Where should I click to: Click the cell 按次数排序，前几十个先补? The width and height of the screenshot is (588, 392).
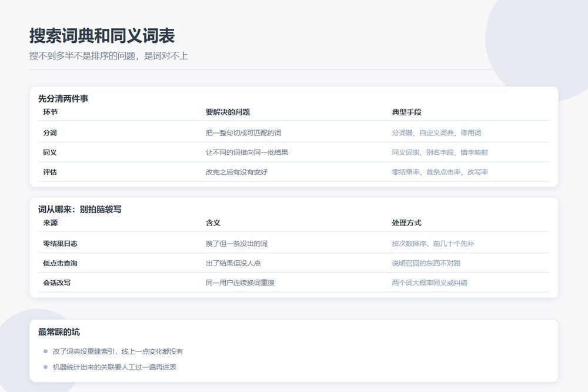pos(433,243)
